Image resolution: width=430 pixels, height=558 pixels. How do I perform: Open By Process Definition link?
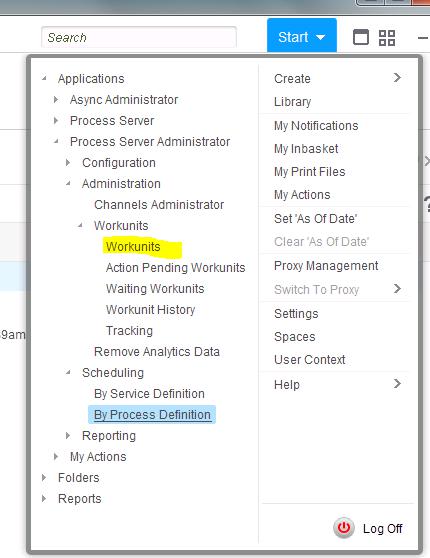(x=152, y=415)
